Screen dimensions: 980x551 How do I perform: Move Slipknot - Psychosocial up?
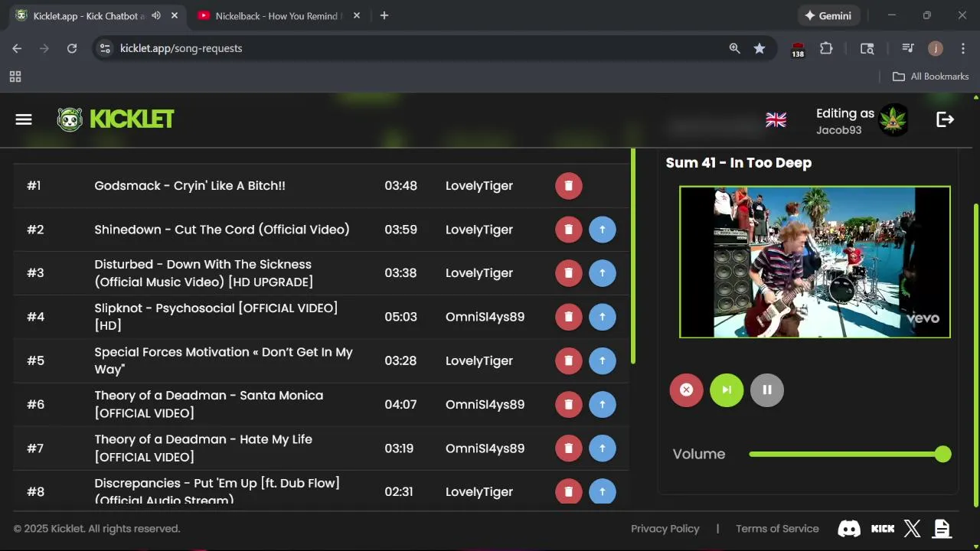point(603,317)
